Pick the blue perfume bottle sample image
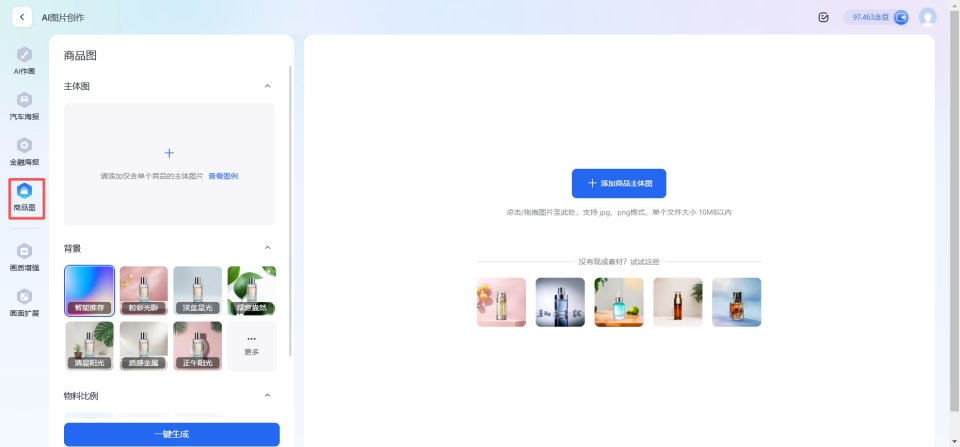The width and height of the screenshot is (960, 447). [x=560, y=302]
